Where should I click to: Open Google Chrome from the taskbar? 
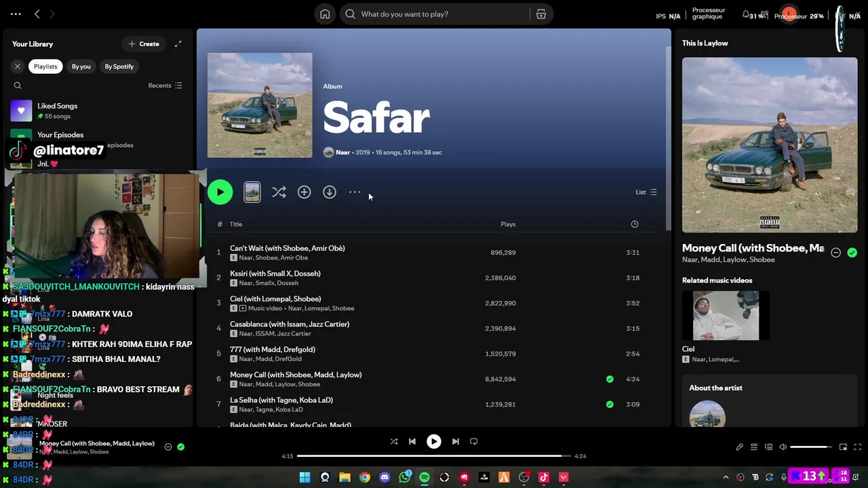(365, 478)
